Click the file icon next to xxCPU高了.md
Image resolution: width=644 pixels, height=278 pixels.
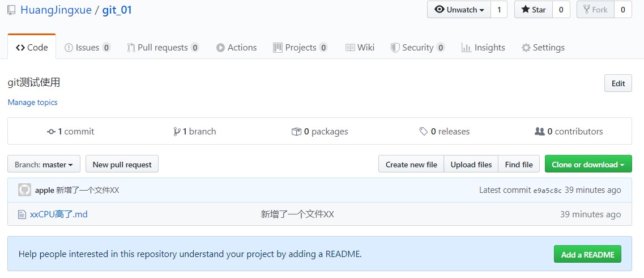[x=22, y=214]
